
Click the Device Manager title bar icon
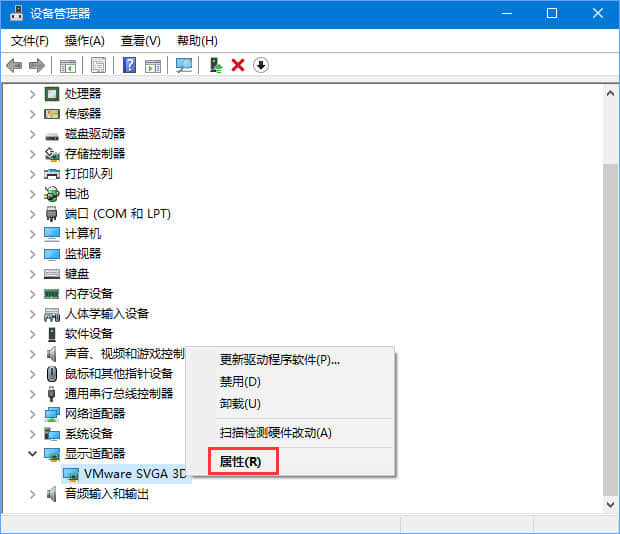(16, 13)
